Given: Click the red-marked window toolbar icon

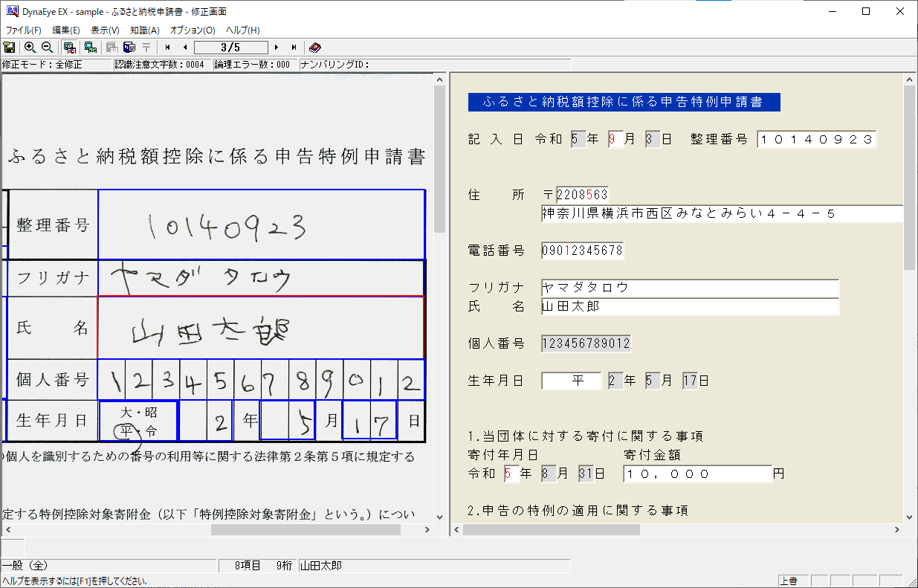Looking at the screenshot, I should pyautogui.click(x=69, y=47).
